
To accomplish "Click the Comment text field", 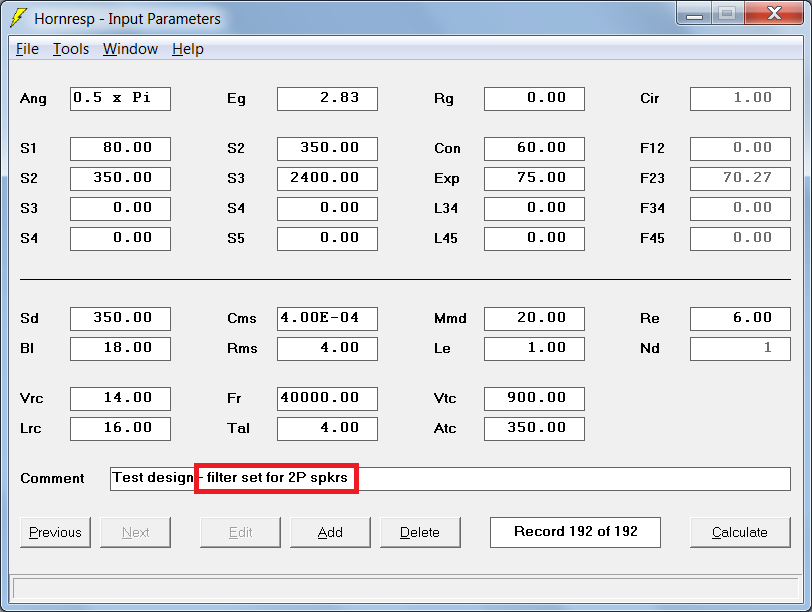I will pos(451,478).
